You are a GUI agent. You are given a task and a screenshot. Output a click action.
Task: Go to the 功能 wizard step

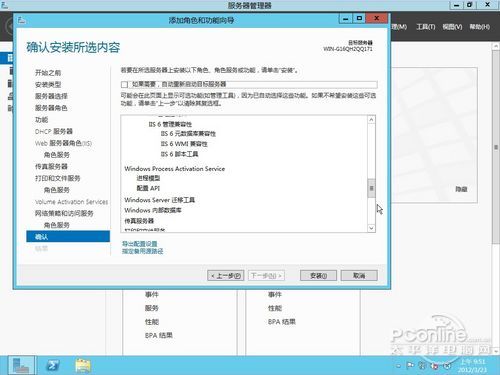click(41, 119)
